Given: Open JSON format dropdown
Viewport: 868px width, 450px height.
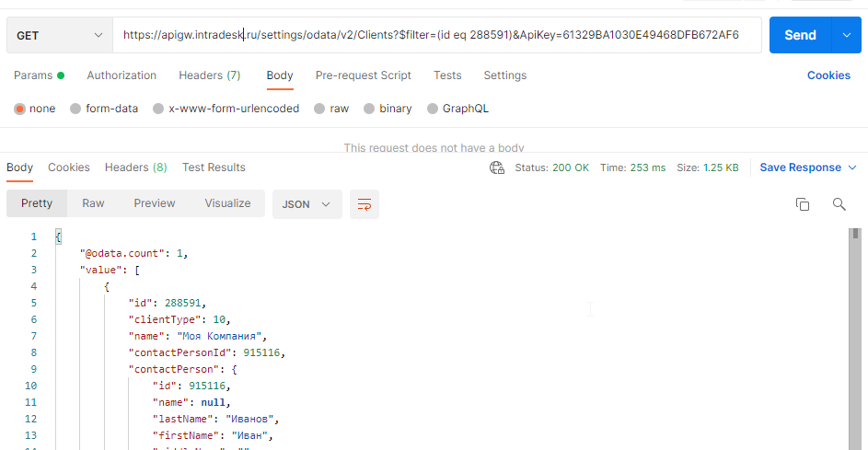Looking at the screenshot, I should (x=307, y=203).
